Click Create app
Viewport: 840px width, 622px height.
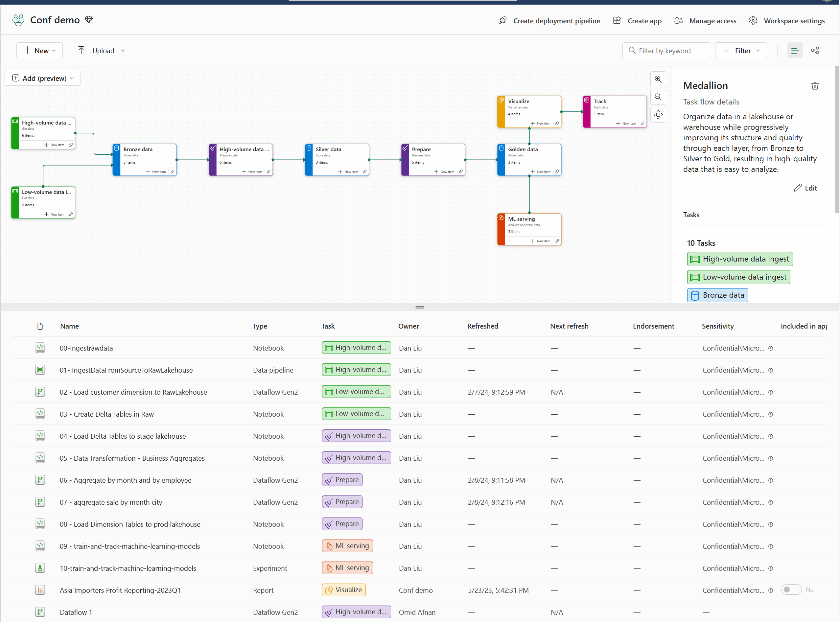(x=637, y=21)
